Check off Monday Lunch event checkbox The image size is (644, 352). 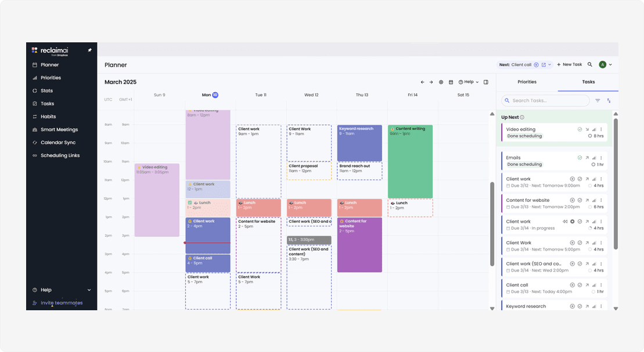(x=190, y=202)
